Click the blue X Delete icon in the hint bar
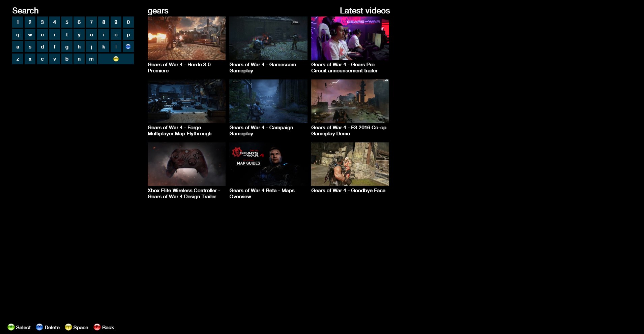 [39, 327]
